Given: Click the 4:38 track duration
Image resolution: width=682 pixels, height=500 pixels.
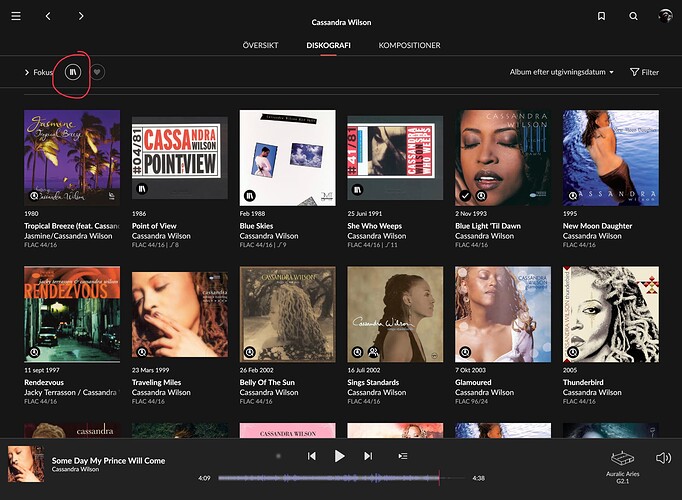Looking at the screenshot, I should 478,478.
